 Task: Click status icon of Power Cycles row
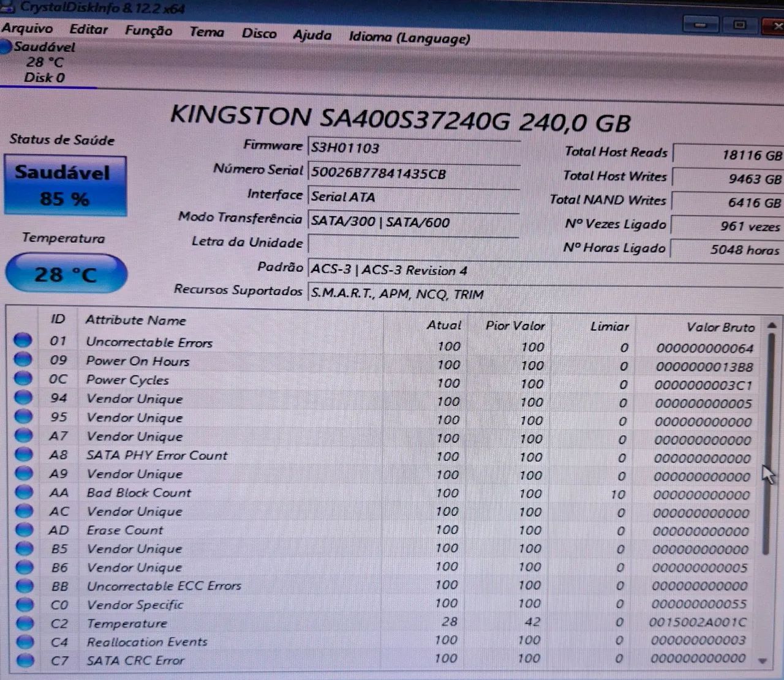click(23, 378)
